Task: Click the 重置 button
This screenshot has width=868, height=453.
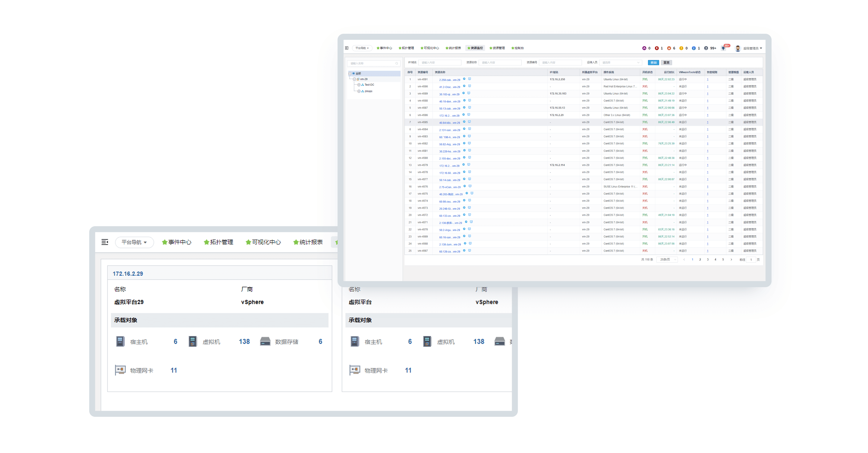Action: click(x=666, y=63)
